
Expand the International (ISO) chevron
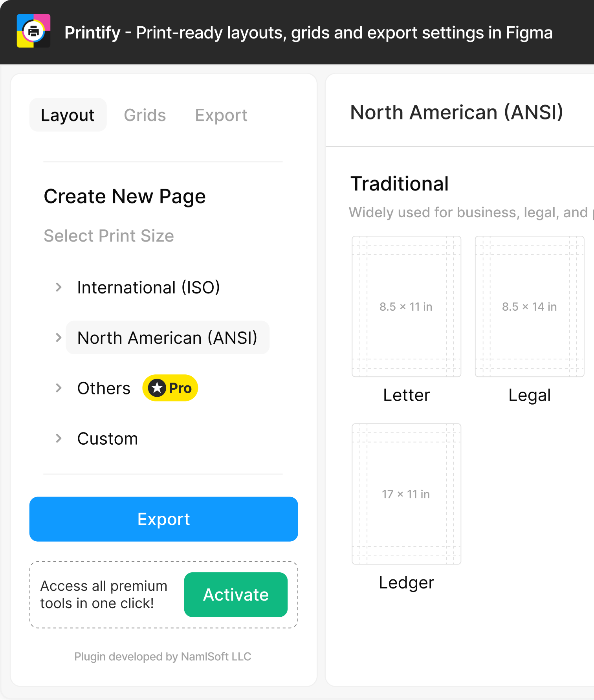(59, 287)
